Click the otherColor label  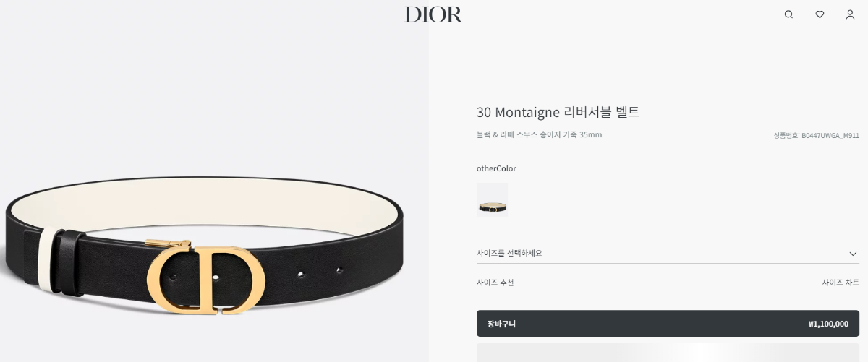pos(496,168)
